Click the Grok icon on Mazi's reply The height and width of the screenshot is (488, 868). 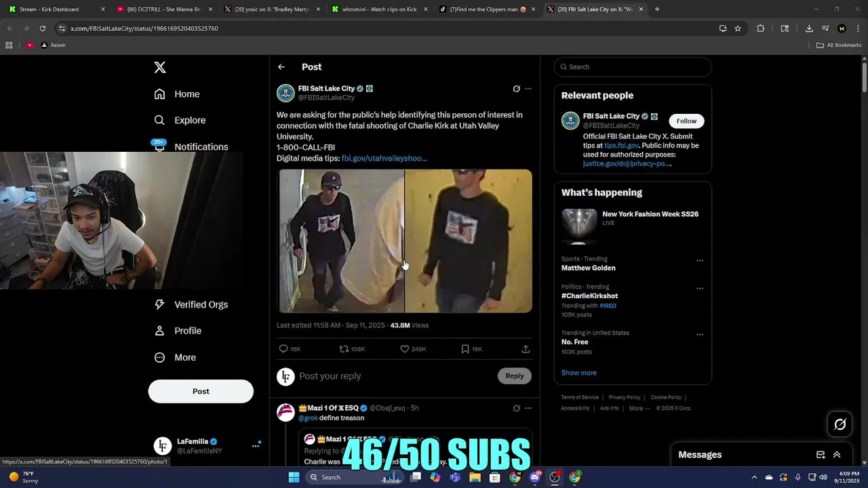coord(516,408)
